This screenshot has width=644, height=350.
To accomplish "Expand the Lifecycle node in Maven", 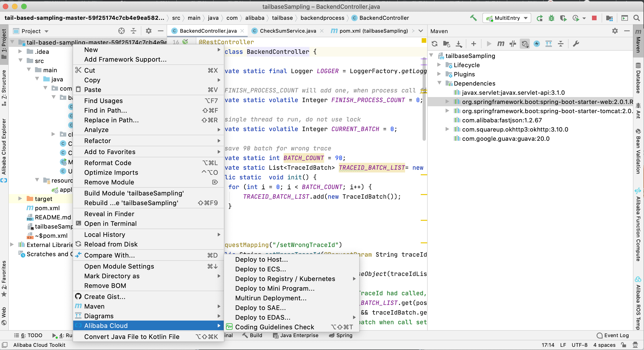I will (439, 65).
